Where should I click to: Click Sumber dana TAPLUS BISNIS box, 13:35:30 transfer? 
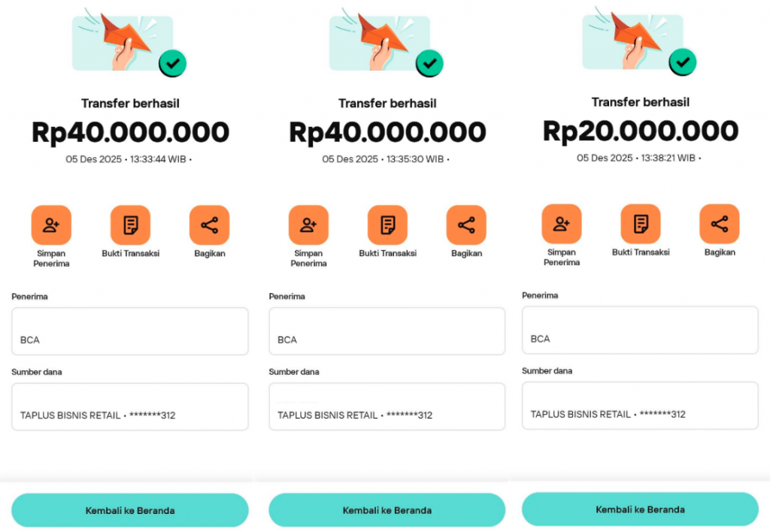[387, 407]
